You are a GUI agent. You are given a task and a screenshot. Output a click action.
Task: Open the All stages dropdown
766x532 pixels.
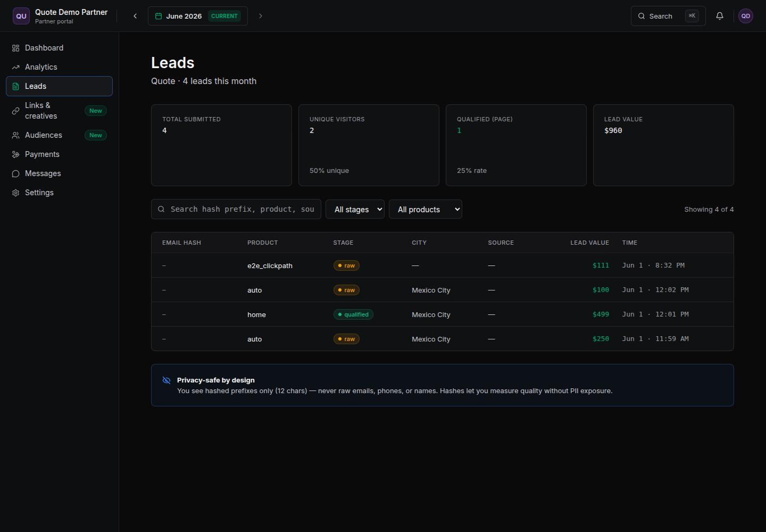pos(355,209)
